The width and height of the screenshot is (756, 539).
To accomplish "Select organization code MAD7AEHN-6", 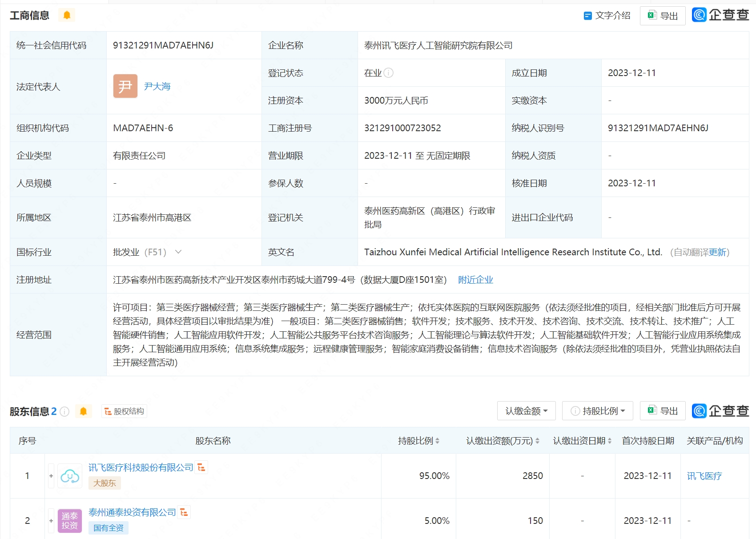I will tap(143, 128).
